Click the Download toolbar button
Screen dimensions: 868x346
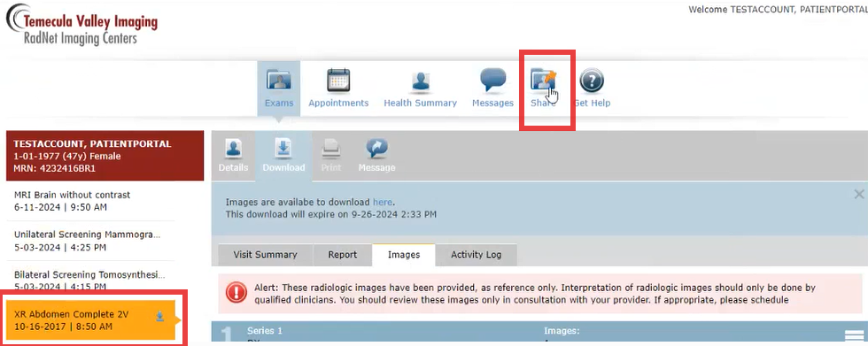[283, 156]
